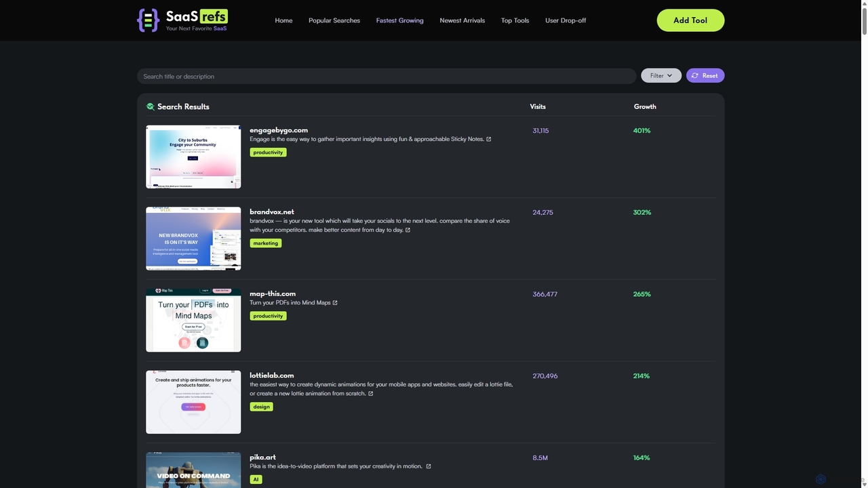868x488 pixels.
Task: Click the 366,477 visits value
Action: [x=545, y=294]
